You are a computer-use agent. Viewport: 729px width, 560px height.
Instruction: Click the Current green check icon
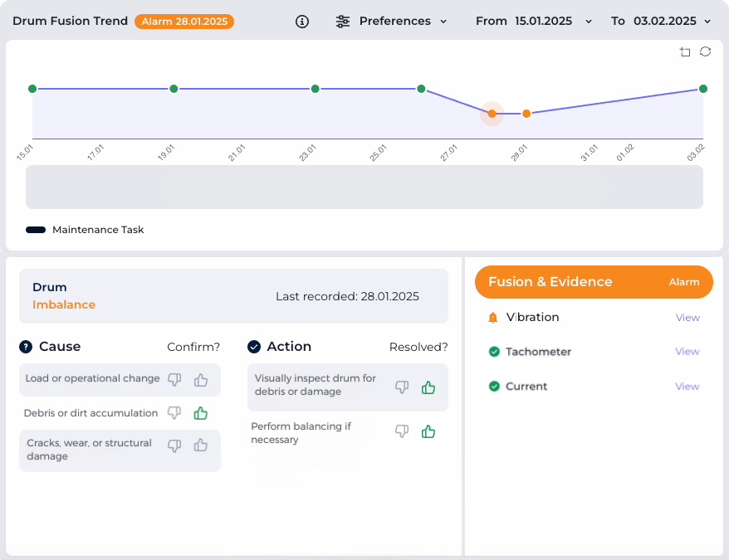(x=494, y=386)
